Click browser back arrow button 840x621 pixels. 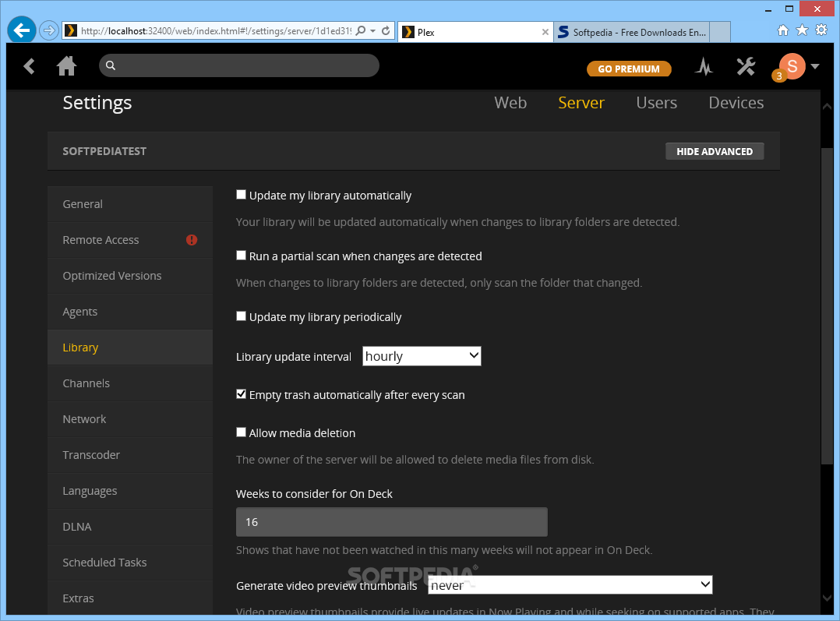22,30
